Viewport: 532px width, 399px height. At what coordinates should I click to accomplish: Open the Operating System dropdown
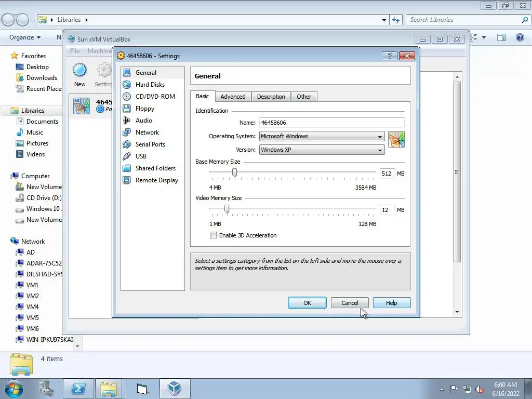coord(322,137)
